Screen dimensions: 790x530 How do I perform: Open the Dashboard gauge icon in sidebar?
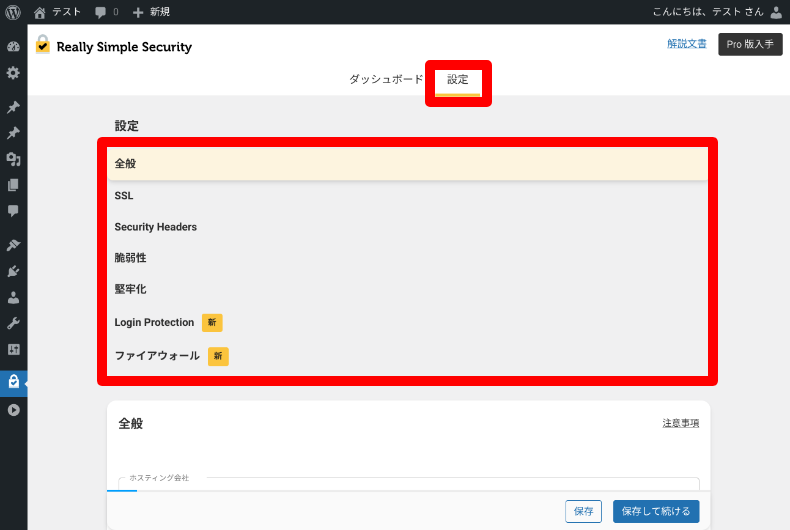pos(13,47)
